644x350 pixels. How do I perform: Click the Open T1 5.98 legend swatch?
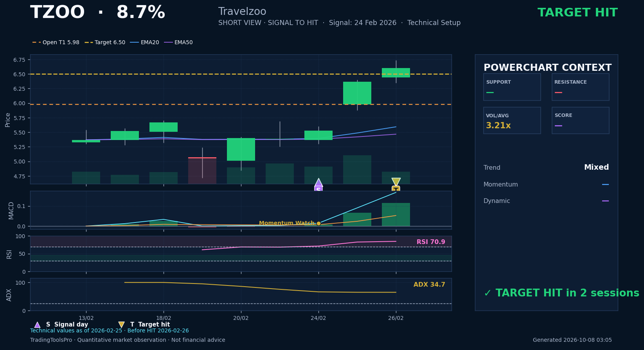point(36,42)
